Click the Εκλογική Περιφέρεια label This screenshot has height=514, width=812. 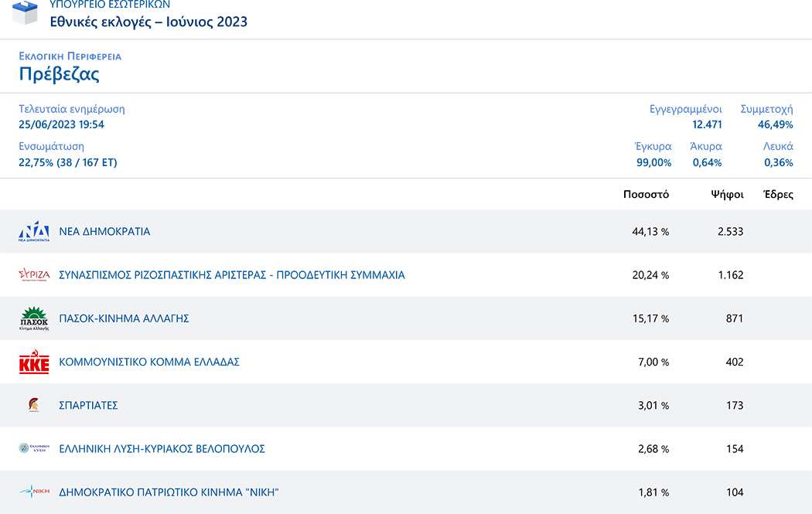[70, 56]
